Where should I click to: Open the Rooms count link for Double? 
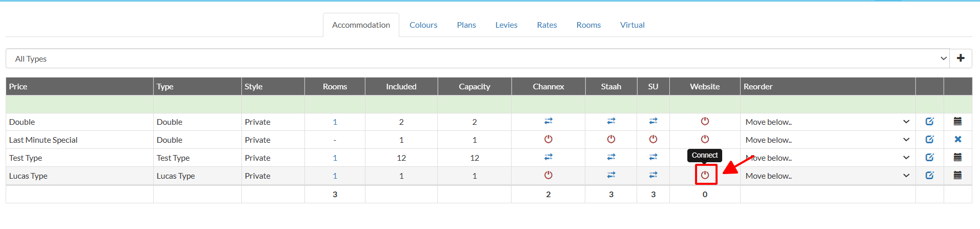pos(335,122)
